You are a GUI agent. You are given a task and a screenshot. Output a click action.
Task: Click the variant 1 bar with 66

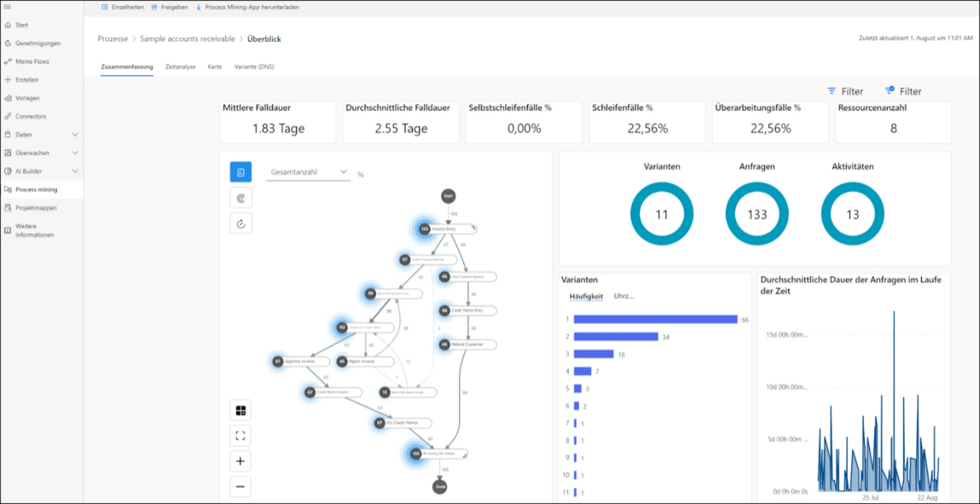[655, 319]
